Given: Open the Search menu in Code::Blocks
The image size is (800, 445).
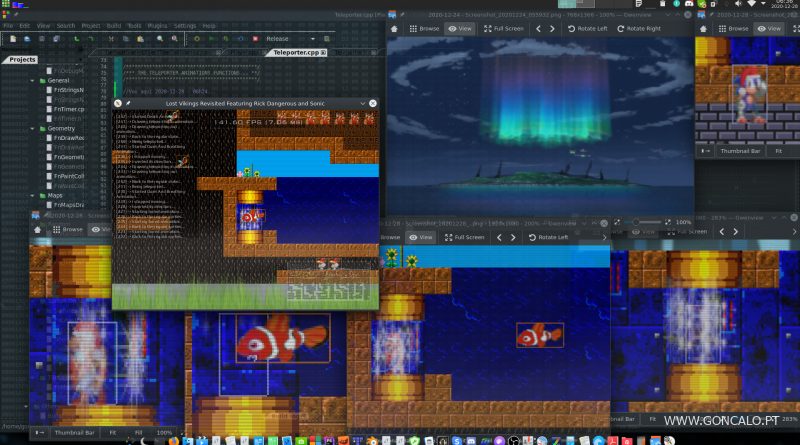Looking at the screenshot, I should [x=65, y=26].
